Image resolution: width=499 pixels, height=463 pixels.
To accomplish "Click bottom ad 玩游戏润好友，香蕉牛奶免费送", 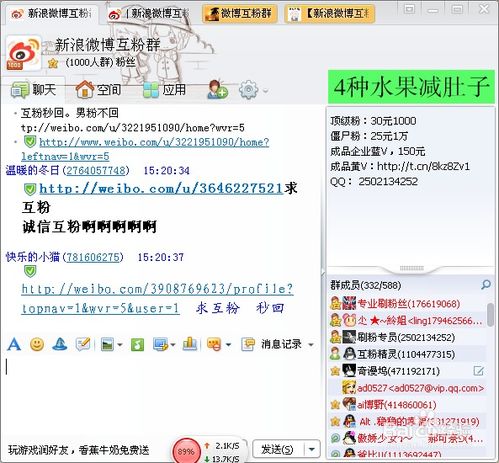I will point(78,450).
